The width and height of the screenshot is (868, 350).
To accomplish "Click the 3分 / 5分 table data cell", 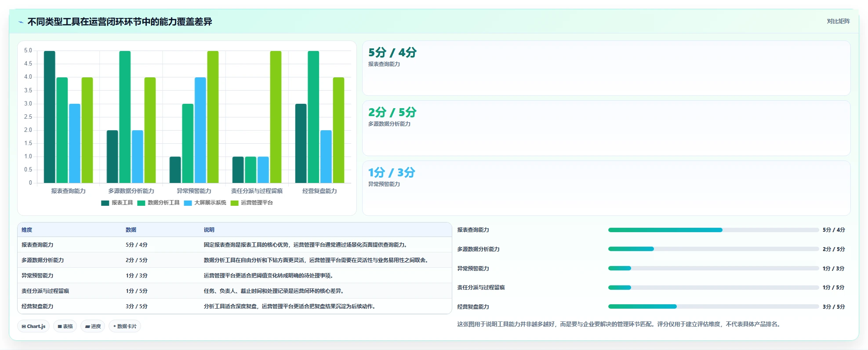I will coord(137,306).
